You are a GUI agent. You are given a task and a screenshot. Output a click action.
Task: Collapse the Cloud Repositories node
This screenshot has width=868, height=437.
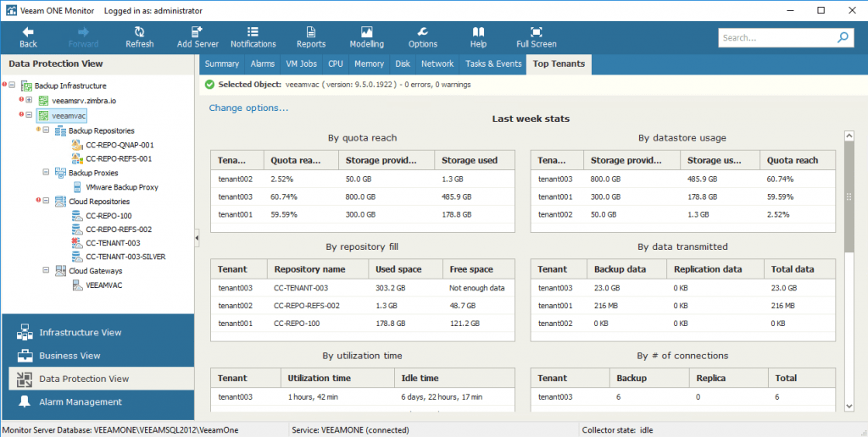(46, 202)
